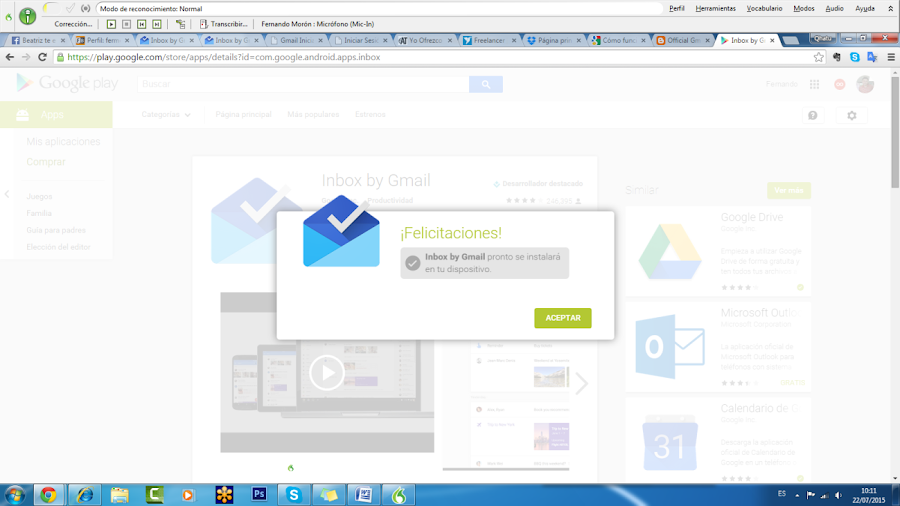900x506 pixels.
Task: Click the Dragon stop playback icon
Action: point(126,24)
